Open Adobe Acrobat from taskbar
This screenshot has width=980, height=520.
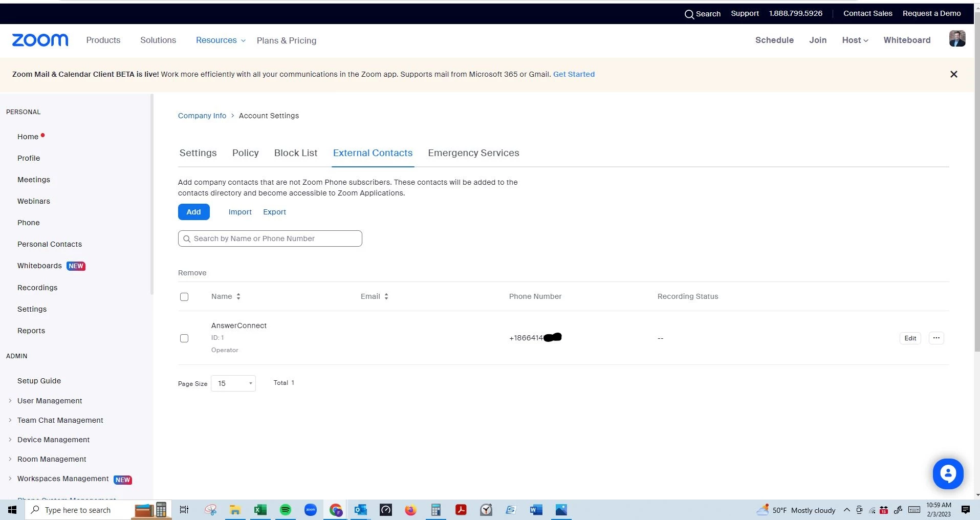[x=461, y=510]
